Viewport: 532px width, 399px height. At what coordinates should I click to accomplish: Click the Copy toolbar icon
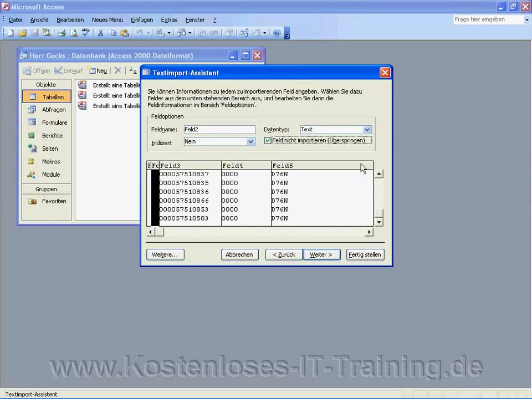(x=112, y=33)
